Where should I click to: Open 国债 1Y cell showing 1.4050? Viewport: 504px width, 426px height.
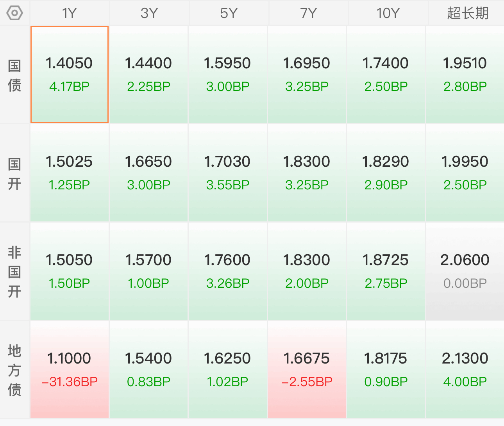[x=70, y=75]
